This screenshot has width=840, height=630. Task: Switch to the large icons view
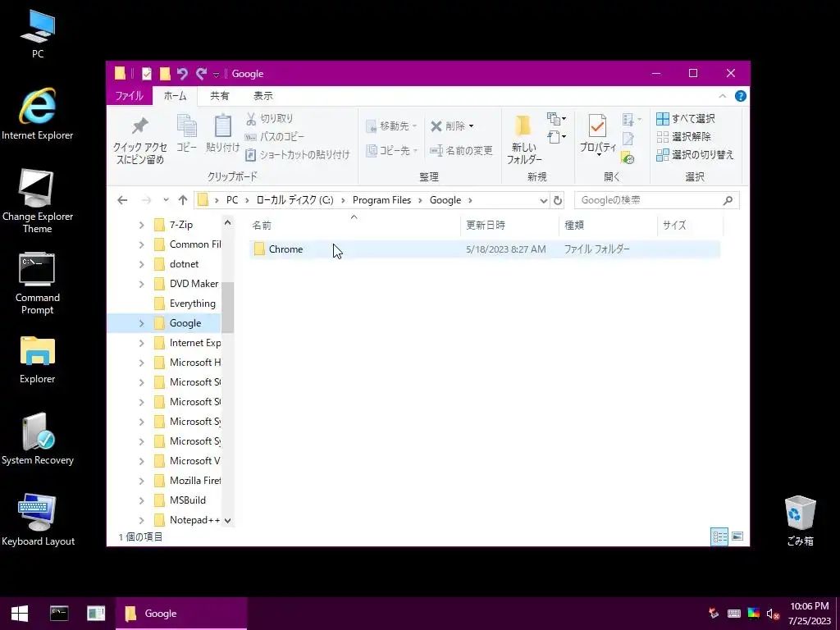[x=737, y=536]
